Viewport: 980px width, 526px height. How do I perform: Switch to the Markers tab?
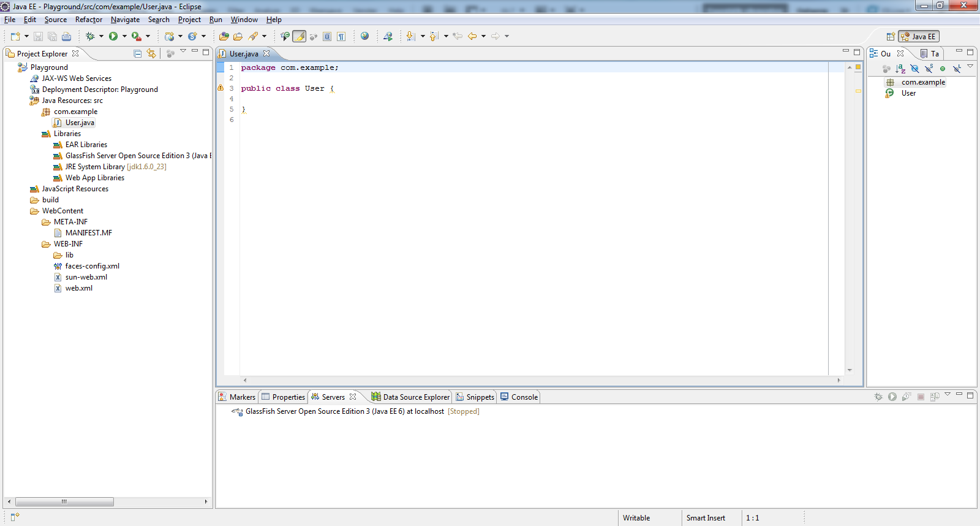point(236,397)
